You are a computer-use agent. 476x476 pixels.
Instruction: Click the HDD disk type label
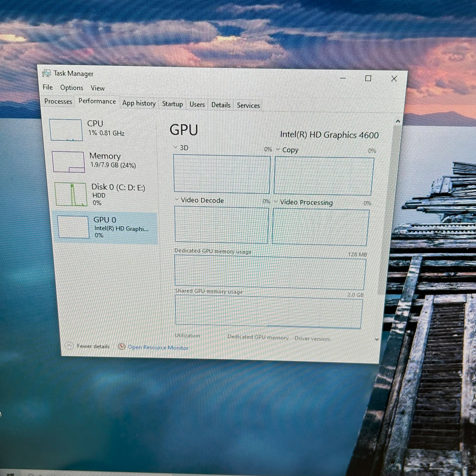click(x=99, y=195)
